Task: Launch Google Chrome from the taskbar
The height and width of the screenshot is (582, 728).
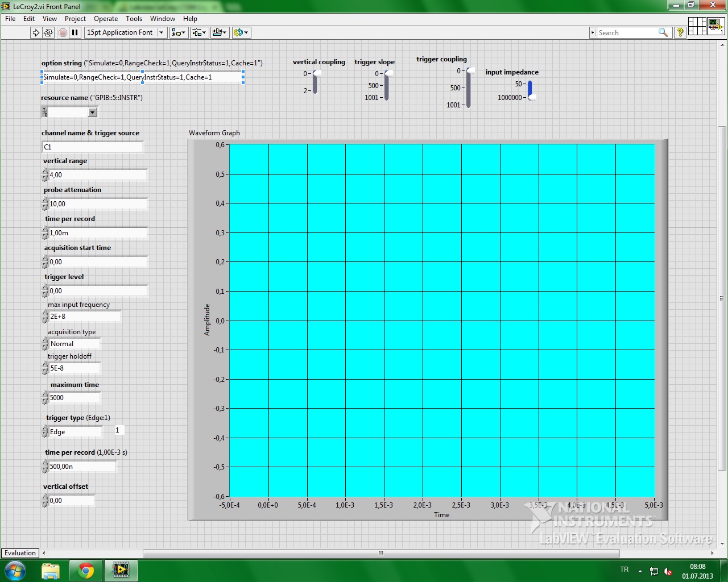Action: click(x=86, y=570)
